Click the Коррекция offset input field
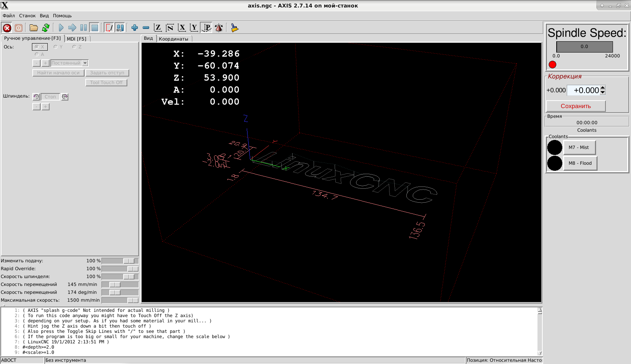This screenshot has width=631, height=364. tap(584, 90)
